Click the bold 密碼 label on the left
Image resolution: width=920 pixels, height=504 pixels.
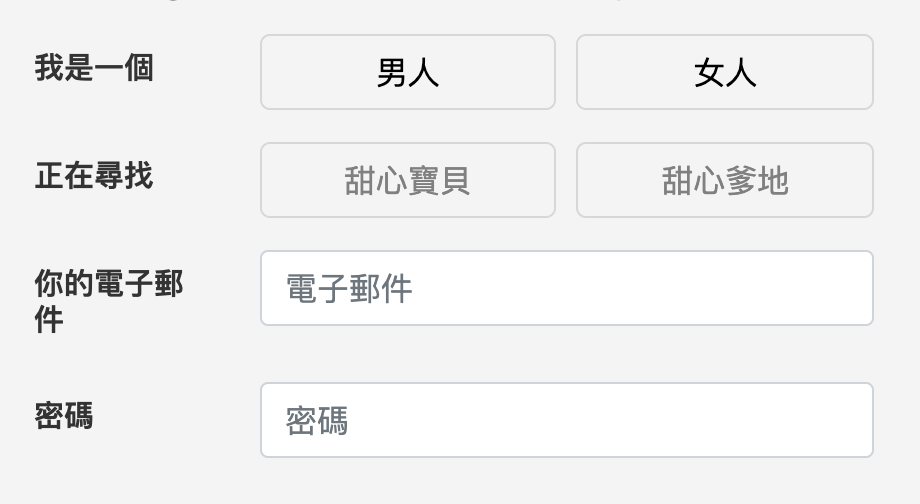(64, 416)
